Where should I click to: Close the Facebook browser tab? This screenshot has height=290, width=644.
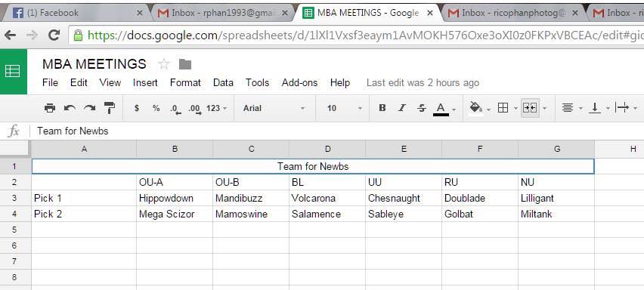(x=139, y=13)
